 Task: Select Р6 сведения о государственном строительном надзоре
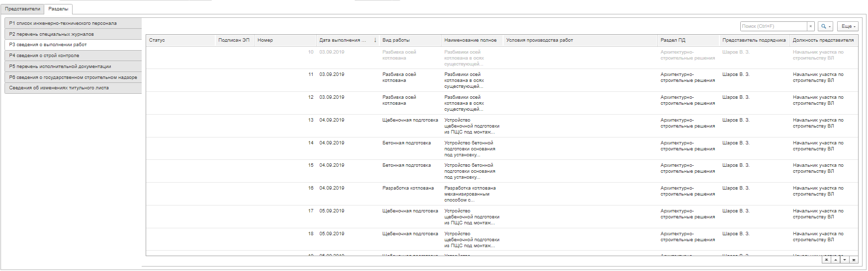click(73, 77)
